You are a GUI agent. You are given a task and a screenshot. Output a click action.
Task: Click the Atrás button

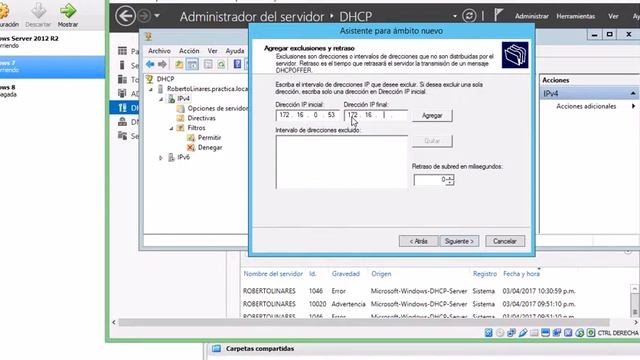[x=418, y=241]
